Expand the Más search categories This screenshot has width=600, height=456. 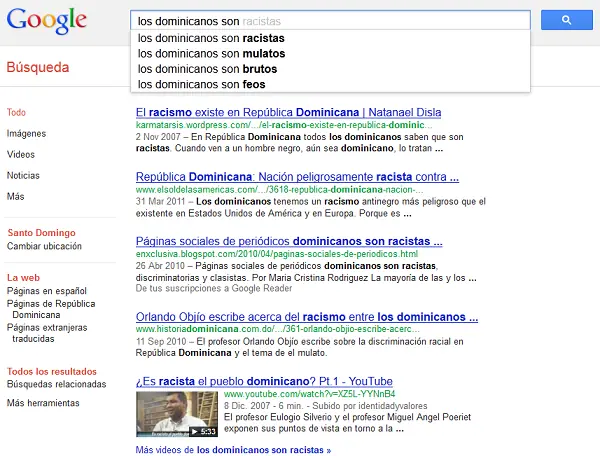[x=15, y=197]
